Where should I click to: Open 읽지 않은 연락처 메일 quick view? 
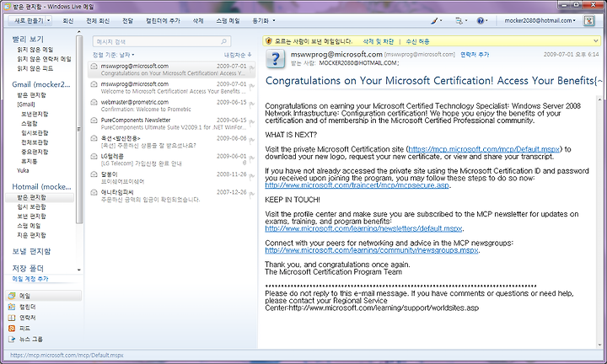(x=44, y=59)
